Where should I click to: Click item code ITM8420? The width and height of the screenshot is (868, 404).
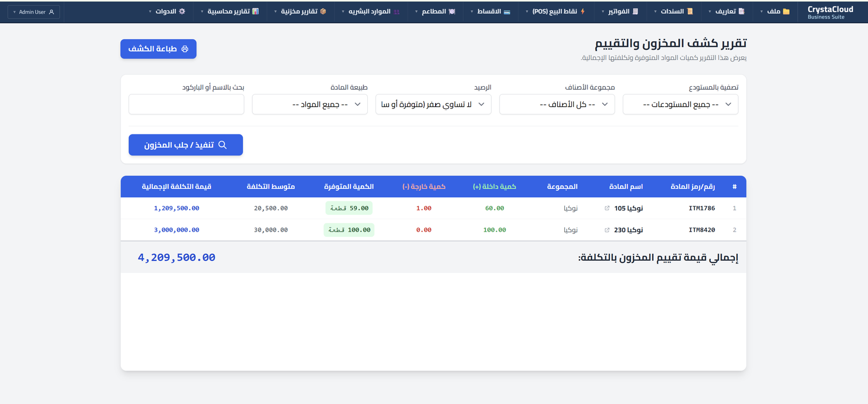tap(701, 230)
